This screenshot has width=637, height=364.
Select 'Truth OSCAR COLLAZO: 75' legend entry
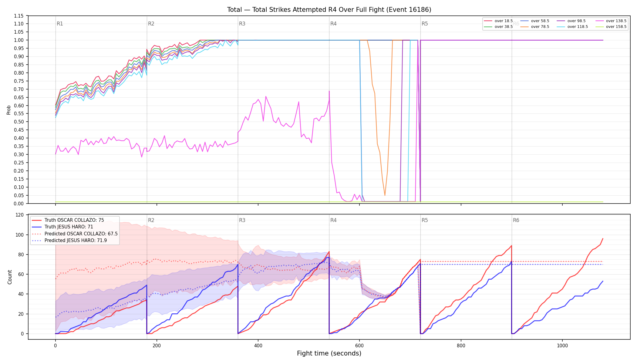pos(74,220)
